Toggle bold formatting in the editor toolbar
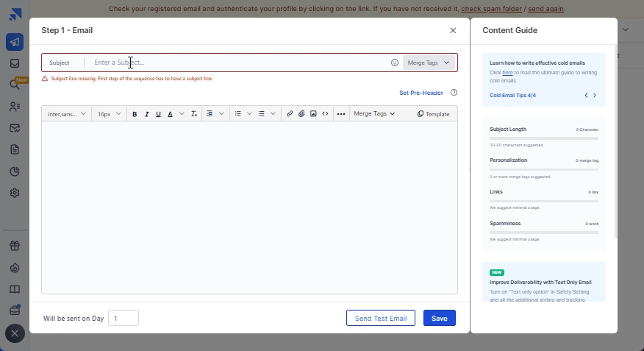644x351 pixels. pyautogui.click(x=135, y=114)
